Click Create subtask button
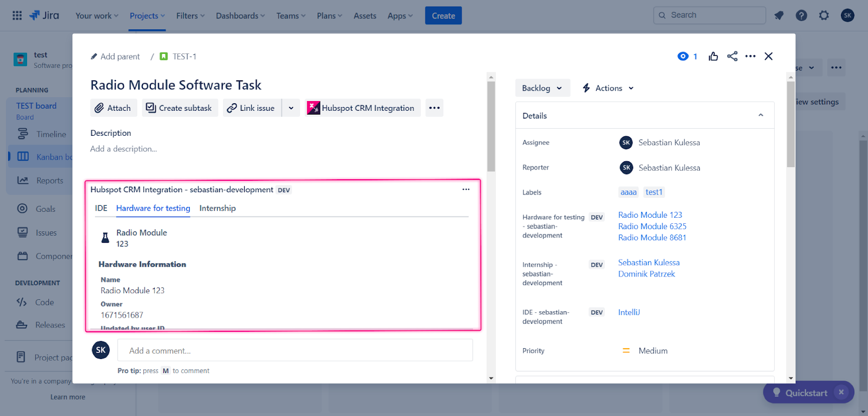 180,108
